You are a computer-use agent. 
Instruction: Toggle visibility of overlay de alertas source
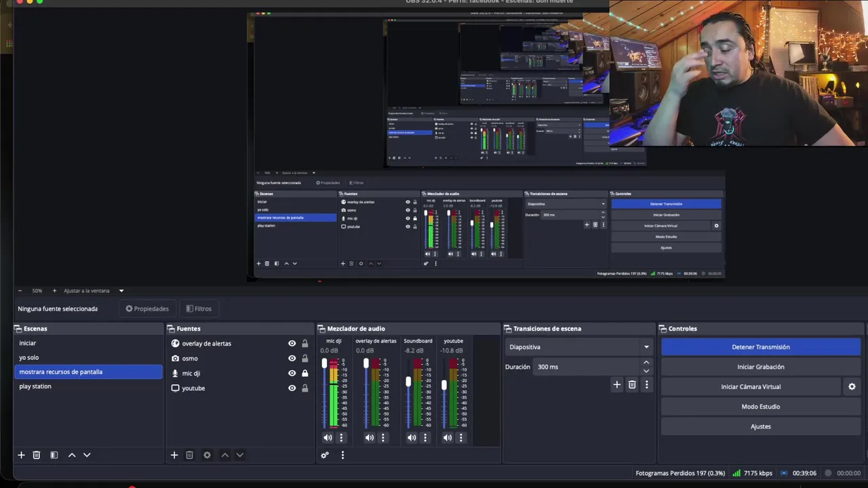tap(292, 344)
